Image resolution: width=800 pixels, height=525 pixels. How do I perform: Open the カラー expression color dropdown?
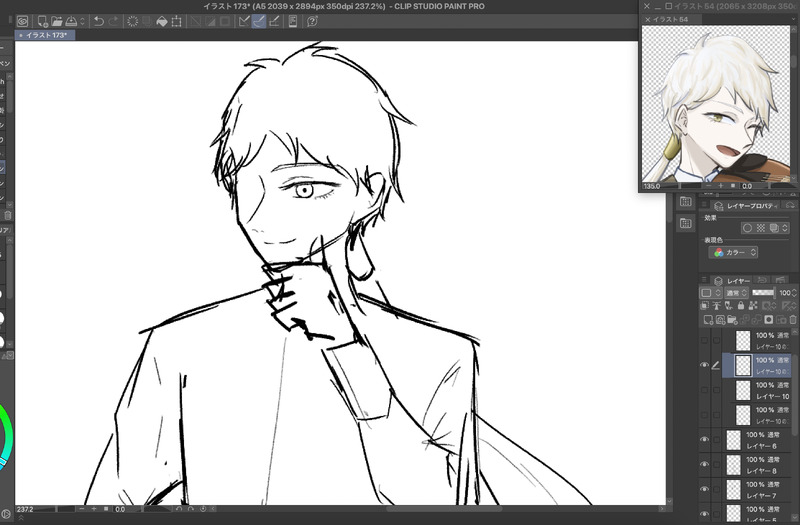733,253
